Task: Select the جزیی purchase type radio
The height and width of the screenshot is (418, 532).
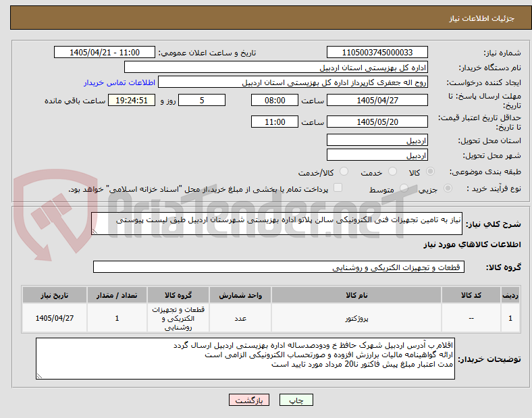Action: tap(448, 188)
